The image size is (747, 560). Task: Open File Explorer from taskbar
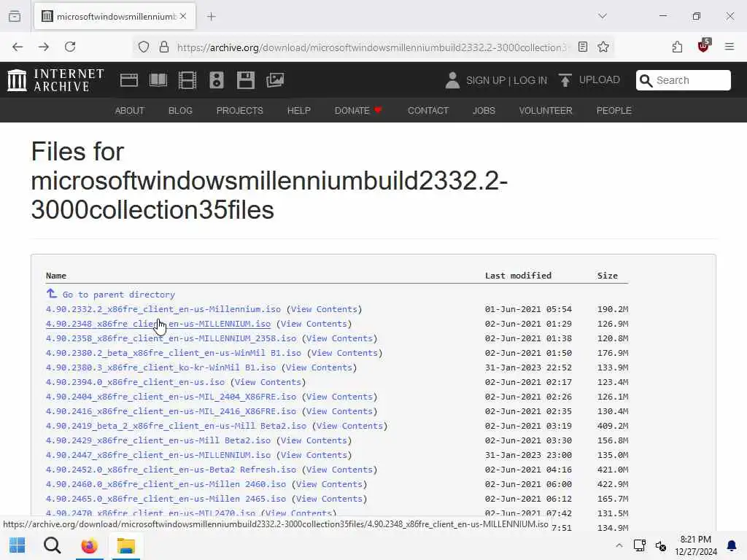coord(126,545)
